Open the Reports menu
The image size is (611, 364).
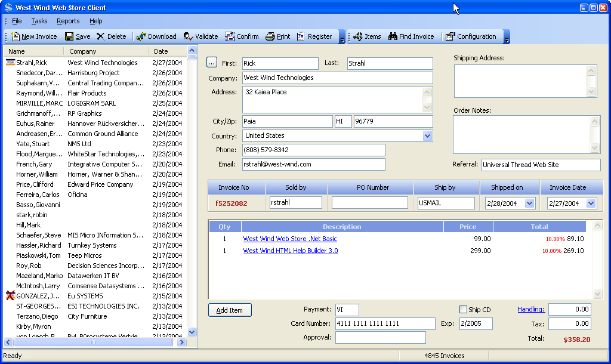68,21
